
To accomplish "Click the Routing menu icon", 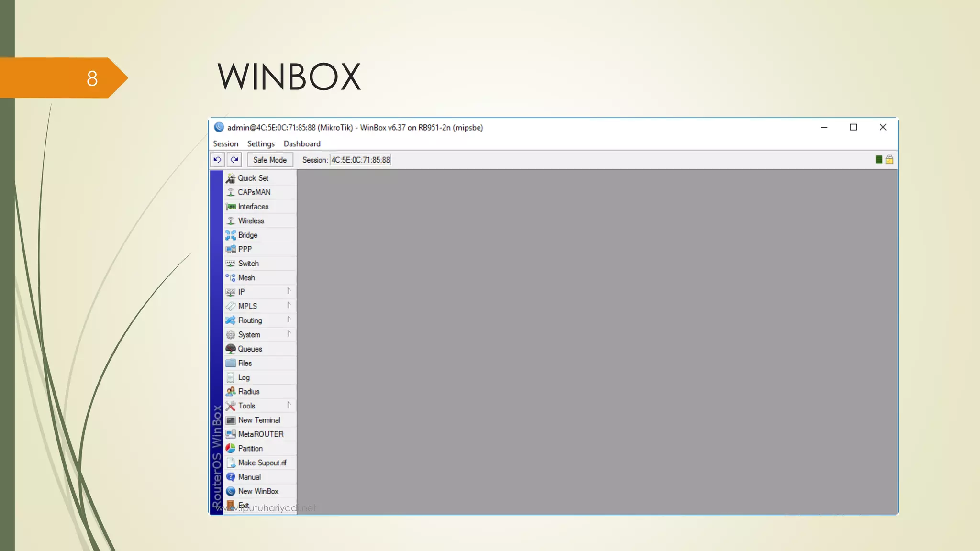I will pyautogui.click(x=230, y=320).
